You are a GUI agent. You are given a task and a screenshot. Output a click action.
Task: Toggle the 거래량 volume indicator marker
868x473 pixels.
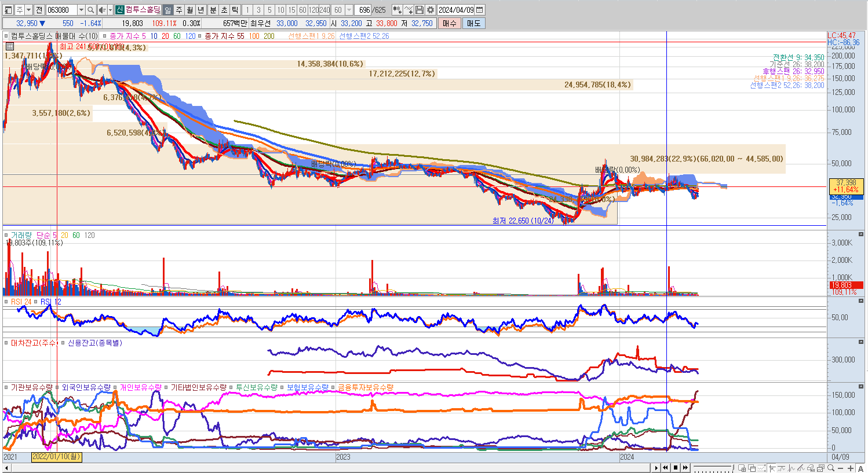click(x=7, y=235)
